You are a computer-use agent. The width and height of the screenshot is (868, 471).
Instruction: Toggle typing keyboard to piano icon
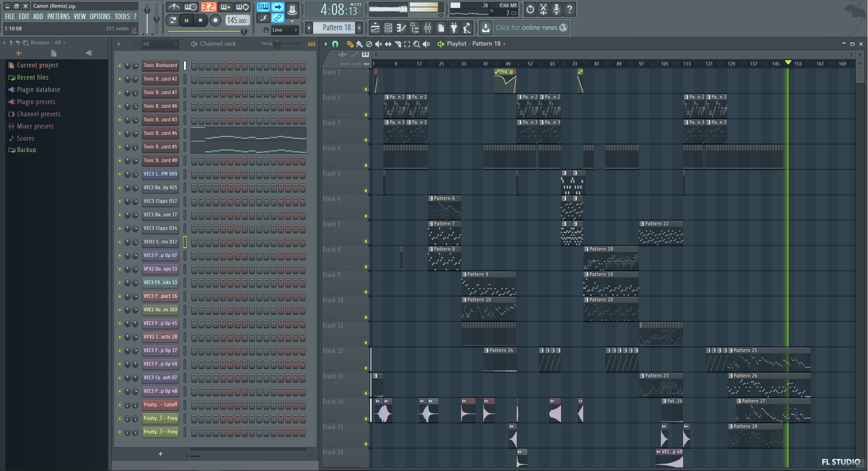pyautogui.click(x=263, y=7)
